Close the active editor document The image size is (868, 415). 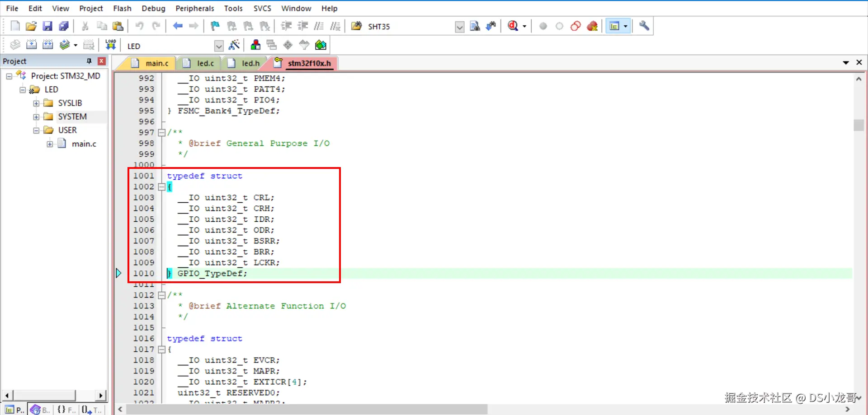pos(859,62)
